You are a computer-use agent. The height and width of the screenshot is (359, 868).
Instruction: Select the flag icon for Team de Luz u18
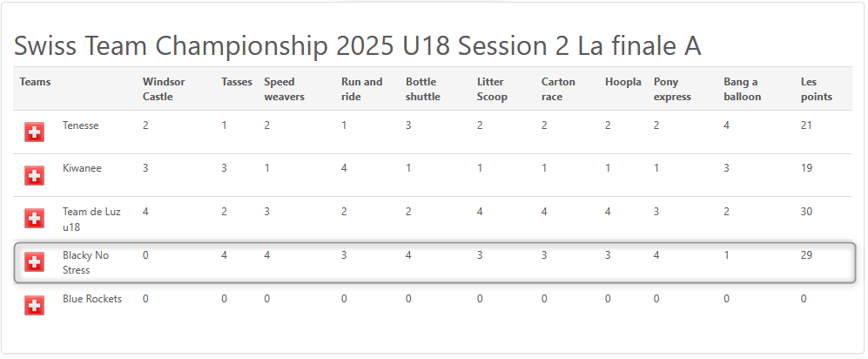(x=34, y=219)
